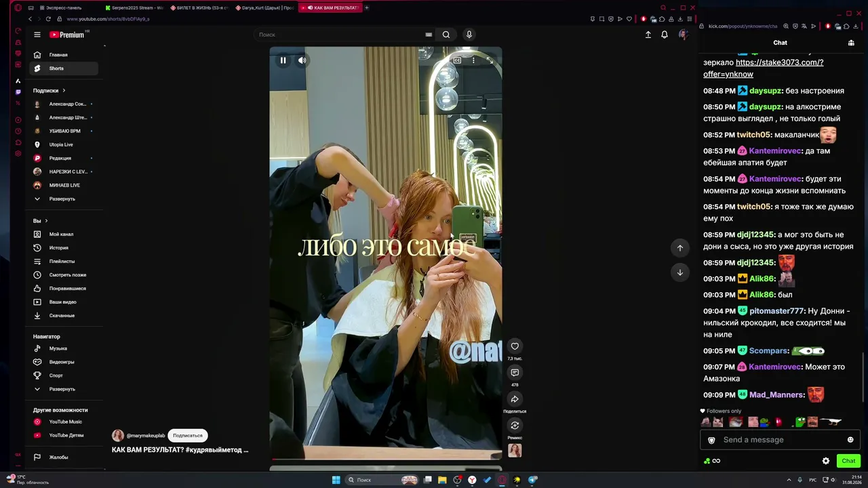Open the @marymakeuplab channel link

click(x=146, y=436)
